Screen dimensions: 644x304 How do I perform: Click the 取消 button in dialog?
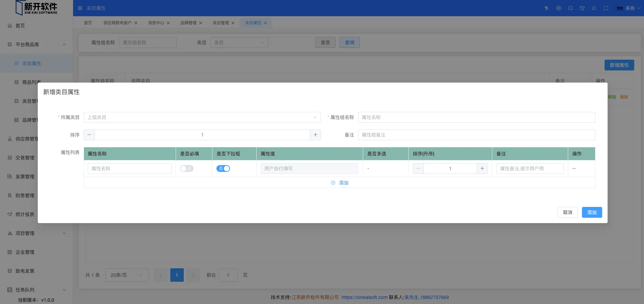567,212
